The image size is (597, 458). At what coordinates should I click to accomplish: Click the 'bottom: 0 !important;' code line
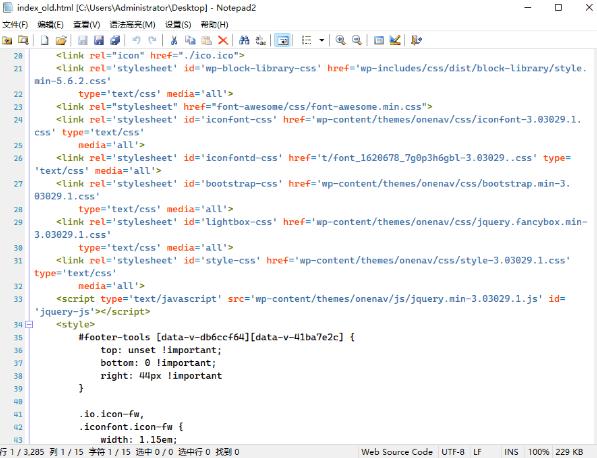[158, 363]
